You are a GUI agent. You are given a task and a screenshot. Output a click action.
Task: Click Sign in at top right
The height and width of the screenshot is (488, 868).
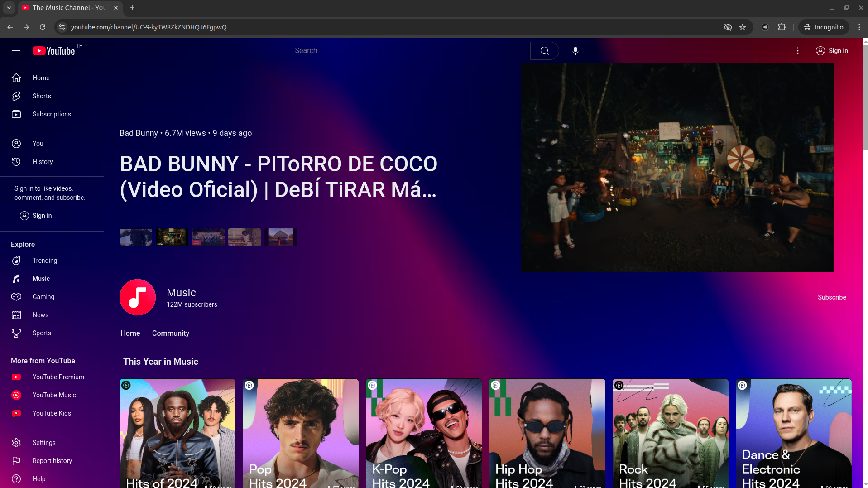832,51
